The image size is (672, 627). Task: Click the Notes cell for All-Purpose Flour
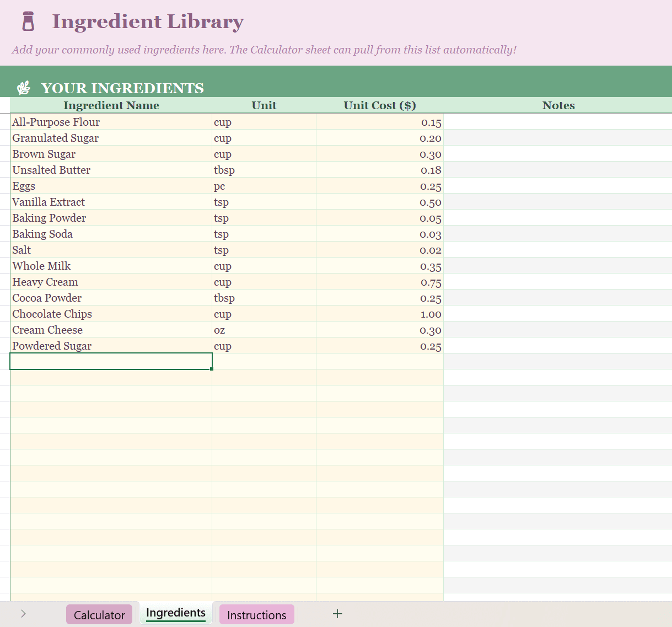(x=558, y=122)
